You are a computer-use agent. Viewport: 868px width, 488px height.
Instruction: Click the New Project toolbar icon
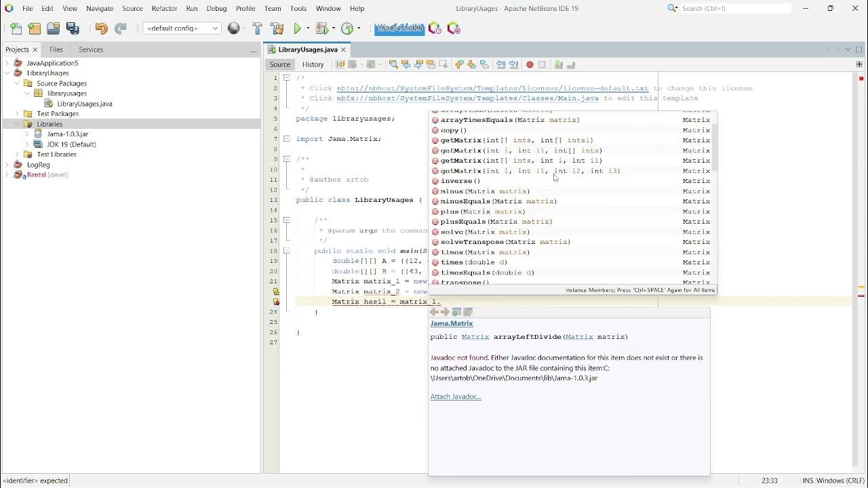click(x=35, y=28)
